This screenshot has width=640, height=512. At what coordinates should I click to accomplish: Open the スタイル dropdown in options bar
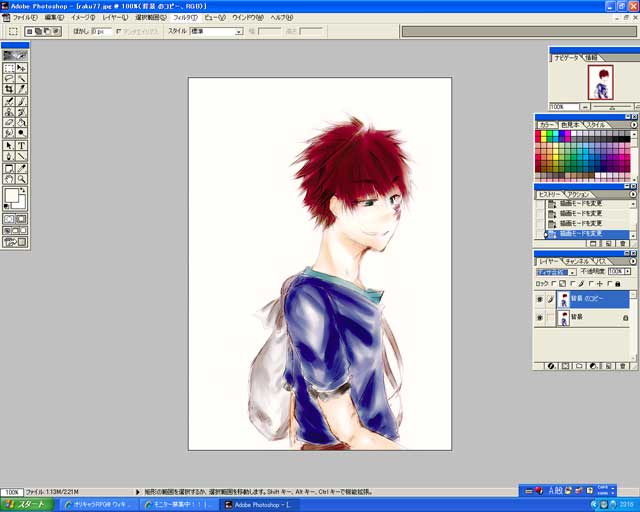[216, 31]
